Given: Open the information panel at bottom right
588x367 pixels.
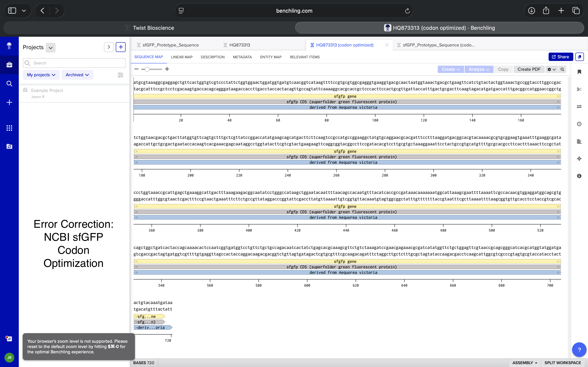Looking at the screenshot, I should pos(579,176).
